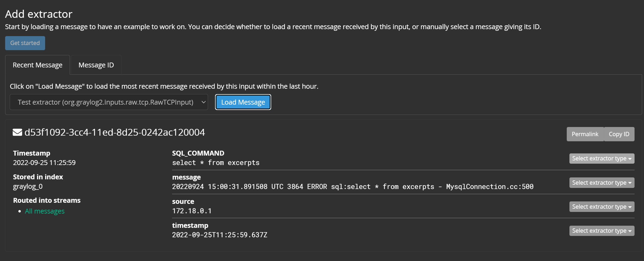Viewport: 644px width, 261px height.
Task: Open the Test extractor input dropdown
Action: [x=109, y=102]
